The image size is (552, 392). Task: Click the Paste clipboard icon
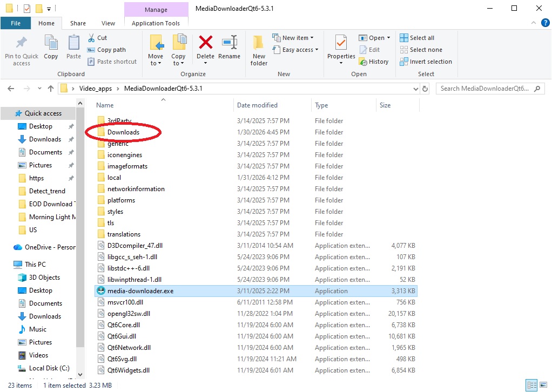click(73, 43)
